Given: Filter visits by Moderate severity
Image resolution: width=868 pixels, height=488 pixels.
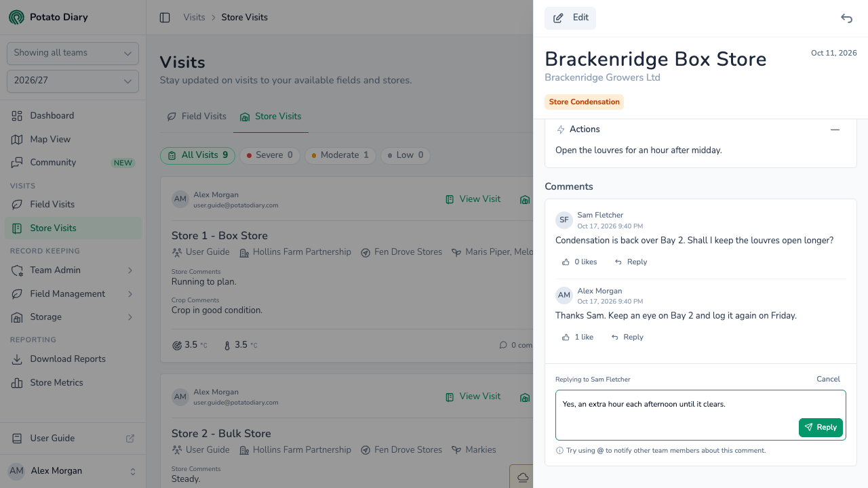Looking at the screenshot, I should pyautogui.click(x=340, y=155).
